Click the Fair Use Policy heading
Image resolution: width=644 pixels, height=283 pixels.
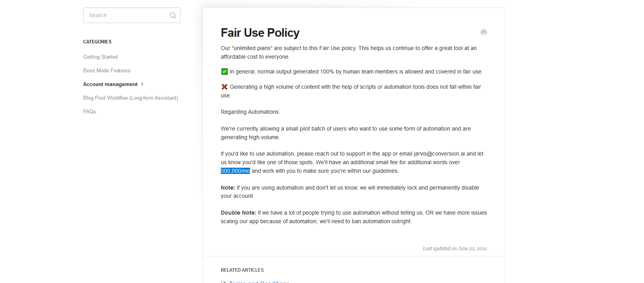[x=260, y=33]
